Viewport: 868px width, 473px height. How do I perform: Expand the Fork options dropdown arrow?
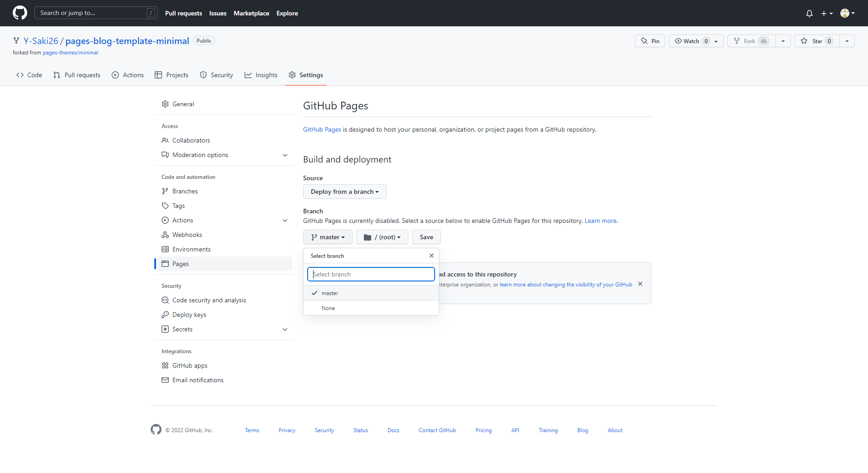point(783,41)
